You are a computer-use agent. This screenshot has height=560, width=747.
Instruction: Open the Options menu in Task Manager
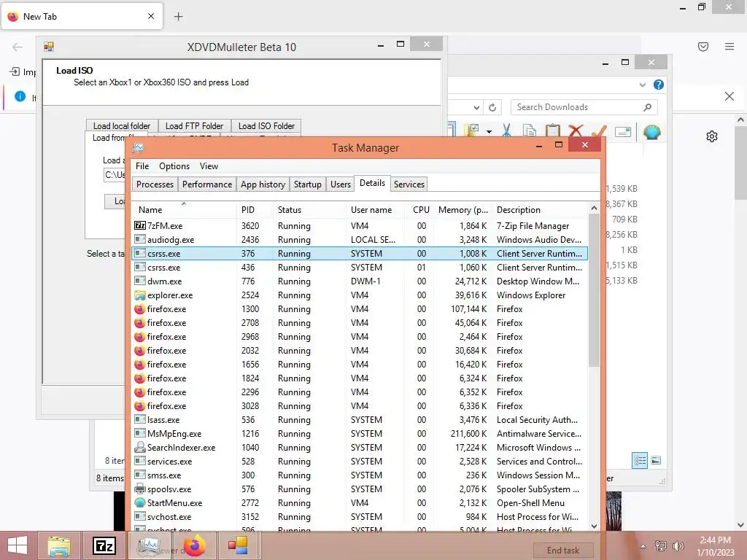coord(174,166)
